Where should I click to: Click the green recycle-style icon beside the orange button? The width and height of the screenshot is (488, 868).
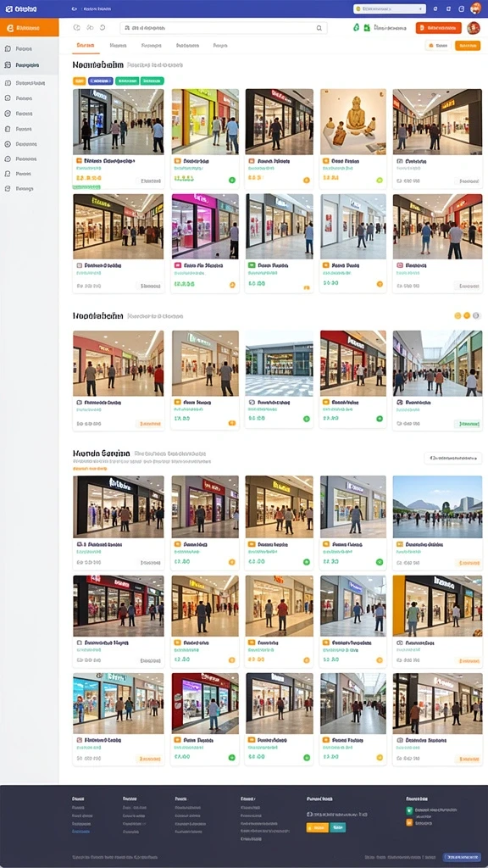click(x=356, y=27)
